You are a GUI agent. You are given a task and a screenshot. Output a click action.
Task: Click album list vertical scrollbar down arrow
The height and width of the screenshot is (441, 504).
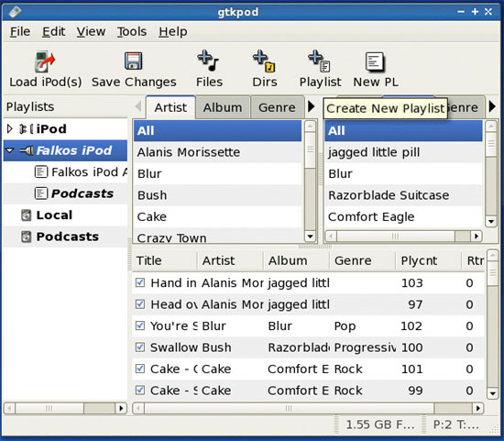click(491, 221)
